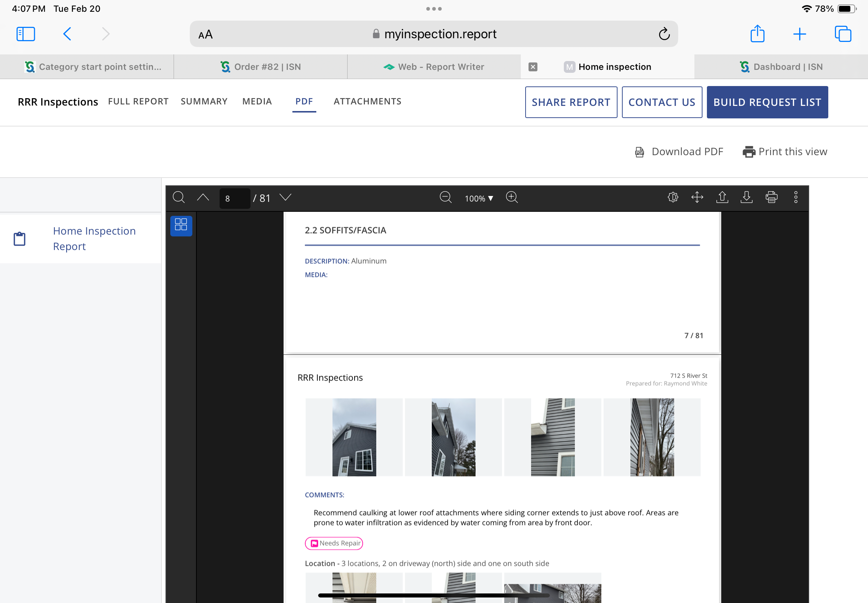Go back to previous page
Image resolution: width=868 pixels, height=603 pixels.
[67, 34]
